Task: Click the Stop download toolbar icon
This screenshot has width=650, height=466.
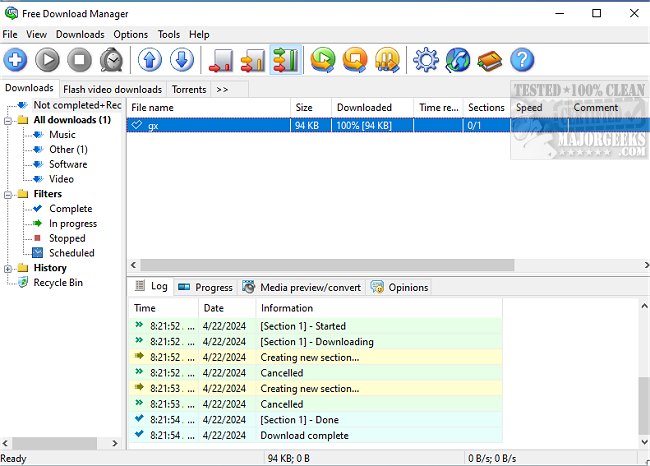Action: click(x=80, y=60)
